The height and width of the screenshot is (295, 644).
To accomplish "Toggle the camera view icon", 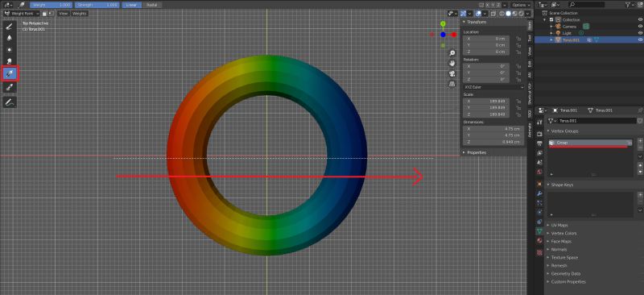I will pyautogui.click(x=452, y=73).
